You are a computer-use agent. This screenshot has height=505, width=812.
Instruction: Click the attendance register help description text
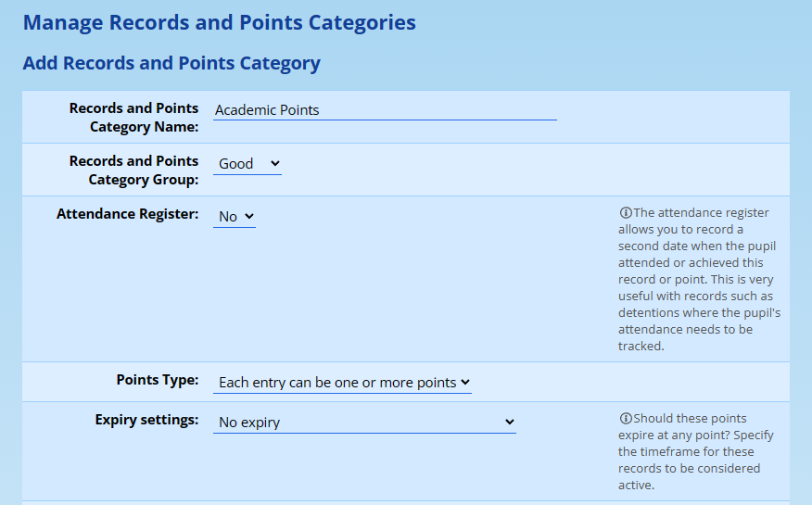(700, 280)
